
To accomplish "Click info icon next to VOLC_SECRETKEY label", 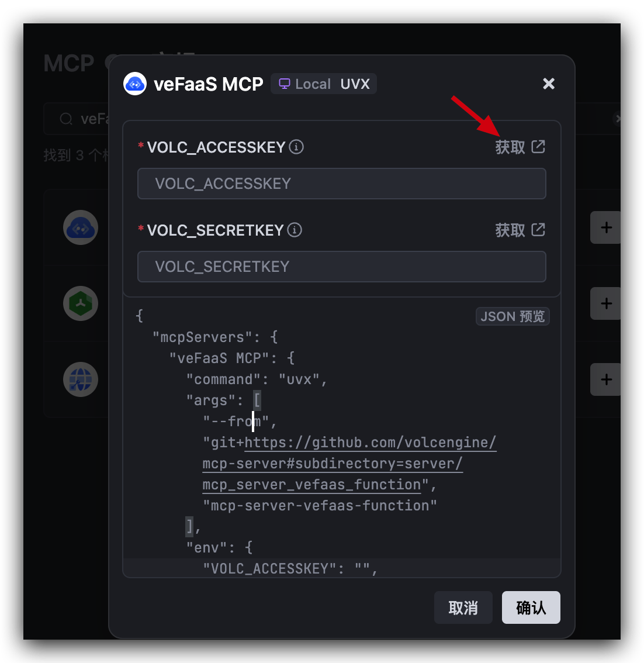I will click(x=295, y=230).
